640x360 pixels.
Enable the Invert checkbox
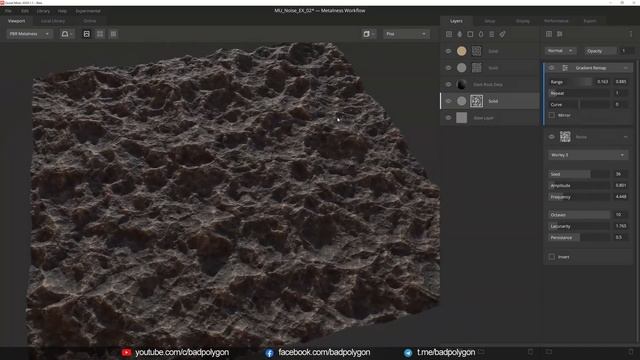552,257
